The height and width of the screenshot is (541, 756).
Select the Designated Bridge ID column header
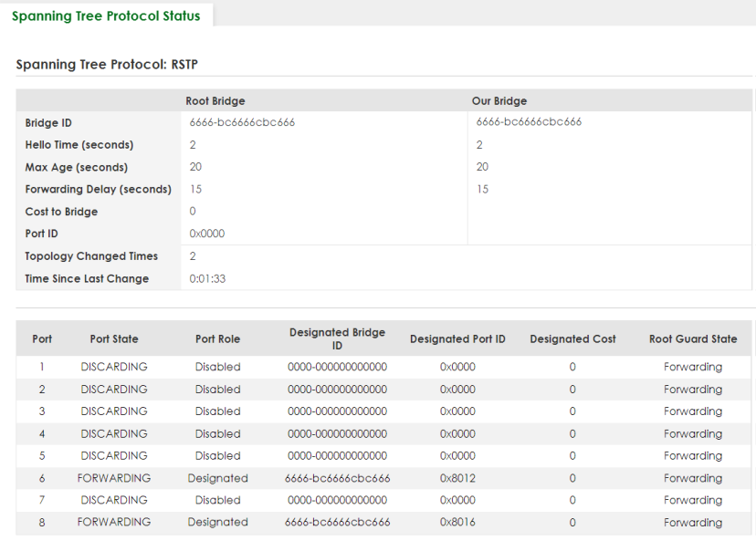[337, 339]
